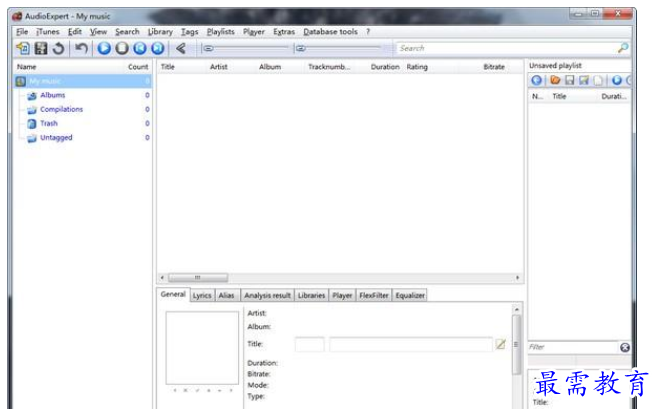Sort tracks by the Bitrate column header
The image size is (657, 415).
(x=494, y=67)
